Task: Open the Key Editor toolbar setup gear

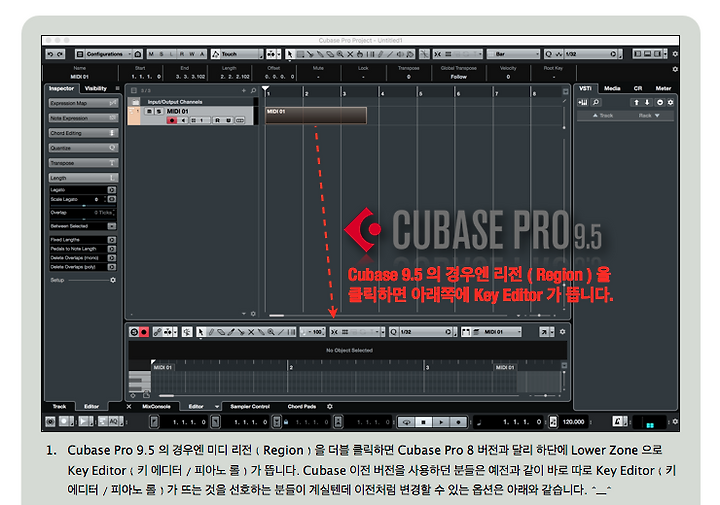Action: point(562,332)
